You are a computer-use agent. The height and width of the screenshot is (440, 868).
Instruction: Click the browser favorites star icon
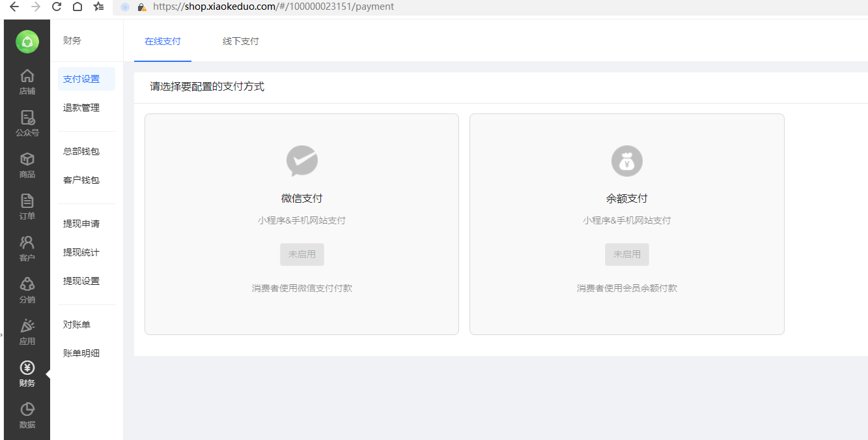point(98,7)
